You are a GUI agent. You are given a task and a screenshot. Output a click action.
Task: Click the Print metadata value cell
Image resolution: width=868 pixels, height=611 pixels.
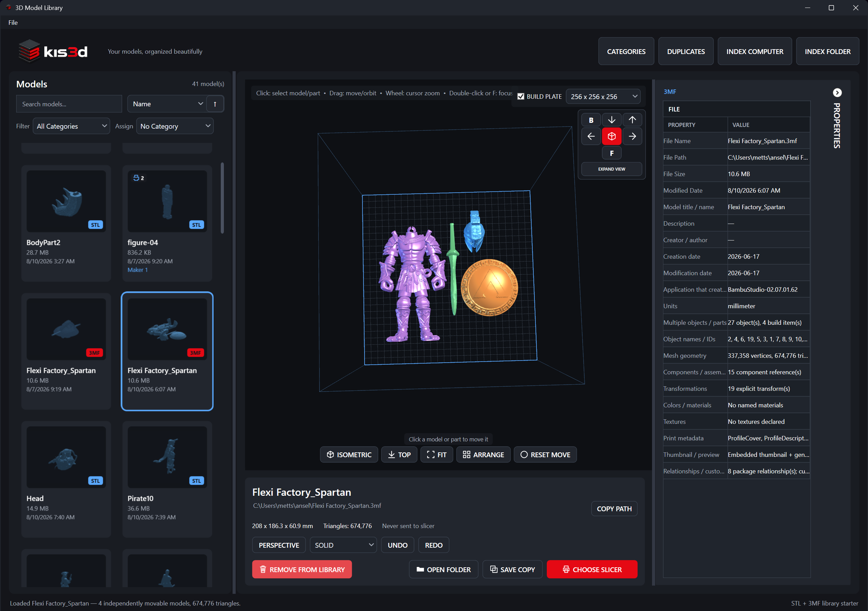768,438
